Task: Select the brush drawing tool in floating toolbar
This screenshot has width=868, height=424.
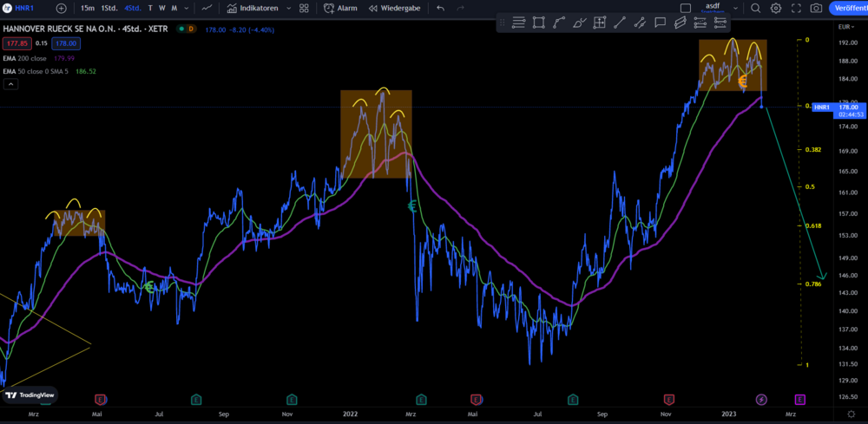Action: pyautogui.click(x=580, y=22)
